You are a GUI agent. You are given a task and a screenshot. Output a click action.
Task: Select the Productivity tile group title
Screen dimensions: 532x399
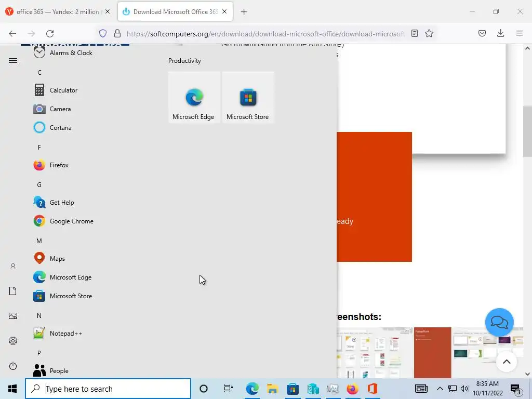[x=185, y=61]
